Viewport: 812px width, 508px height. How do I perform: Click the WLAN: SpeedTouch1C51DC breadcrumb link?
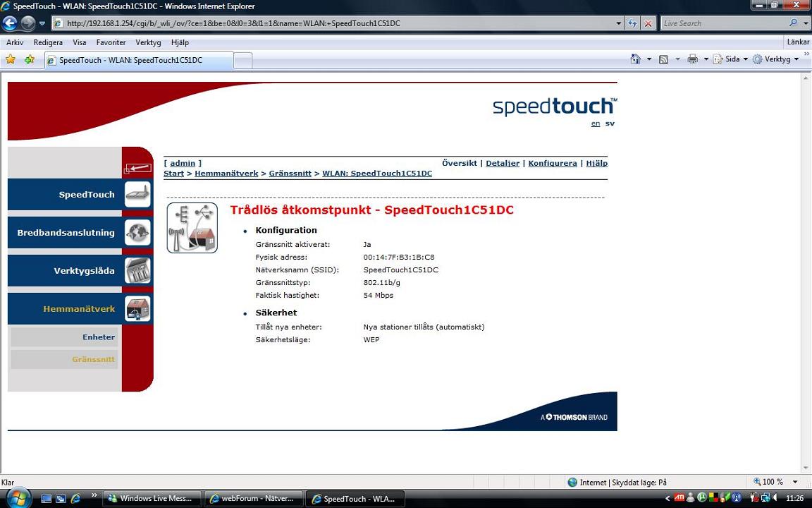click(x=377, y=173)
